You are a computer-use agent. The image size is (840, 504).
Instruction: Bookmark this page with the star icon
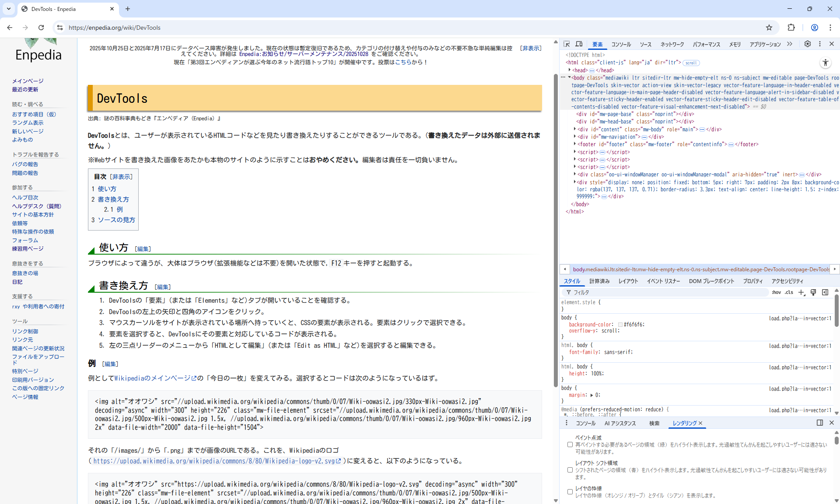pyautogui.click(x=769, y=28)
